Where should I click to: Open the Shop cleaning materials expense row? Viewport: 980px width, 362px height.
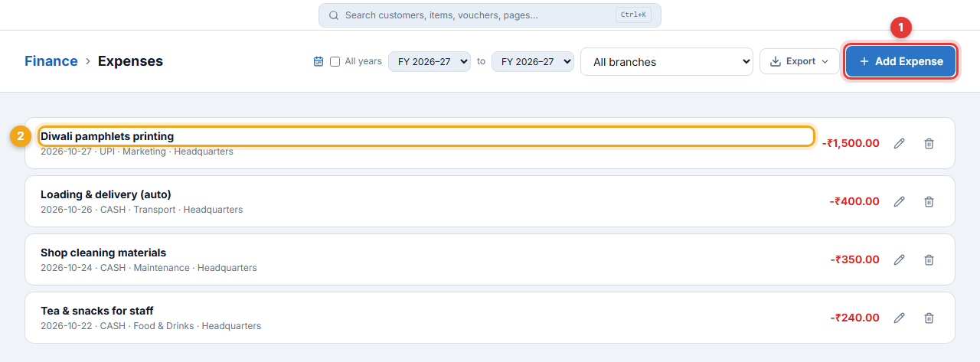tap(490, 259)
